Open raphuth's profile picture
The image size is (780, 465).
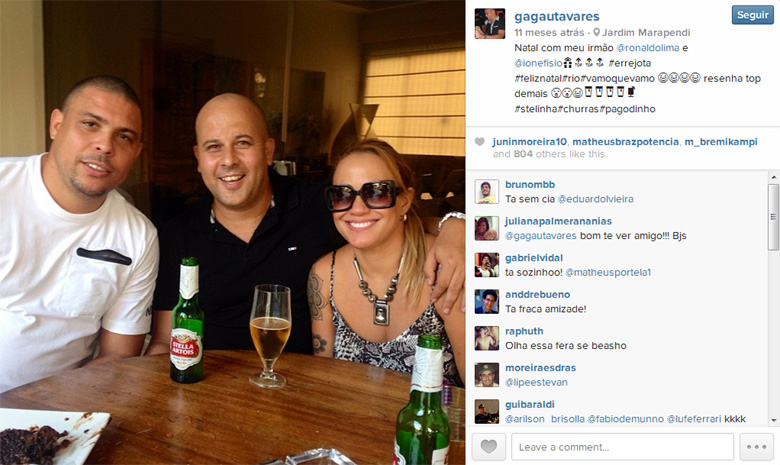tap(487, 338)
